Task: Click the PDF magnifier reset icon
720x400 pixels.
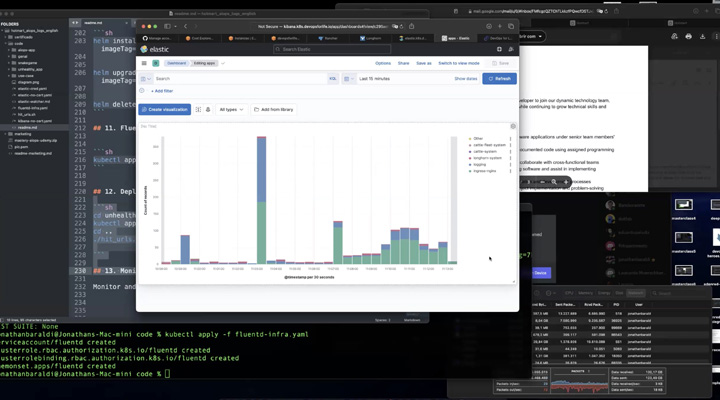Action: (554, 182)
